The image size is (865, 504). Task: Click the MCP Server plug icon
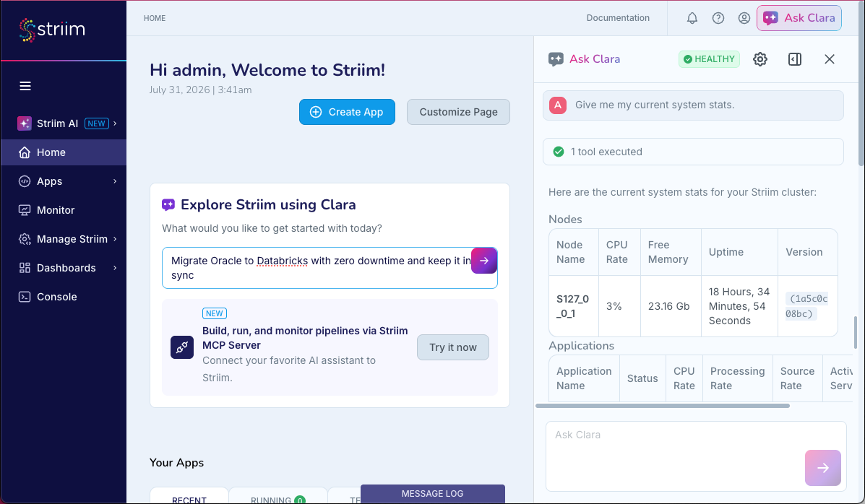[x=182, y=347]
